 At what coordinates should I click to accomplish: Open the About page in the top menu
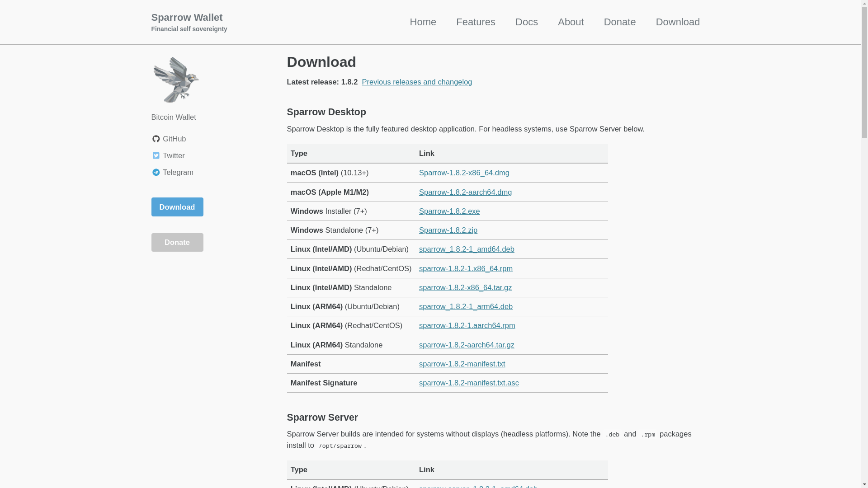pos(571,22)
